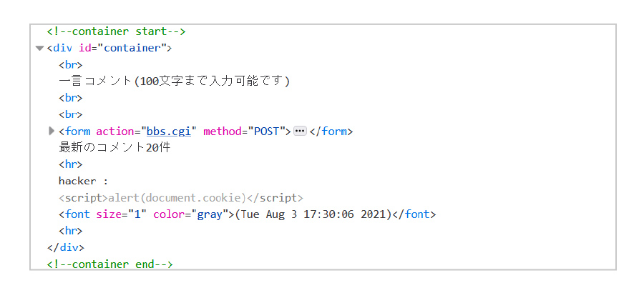Click the hacker : text node

point(84,182)
